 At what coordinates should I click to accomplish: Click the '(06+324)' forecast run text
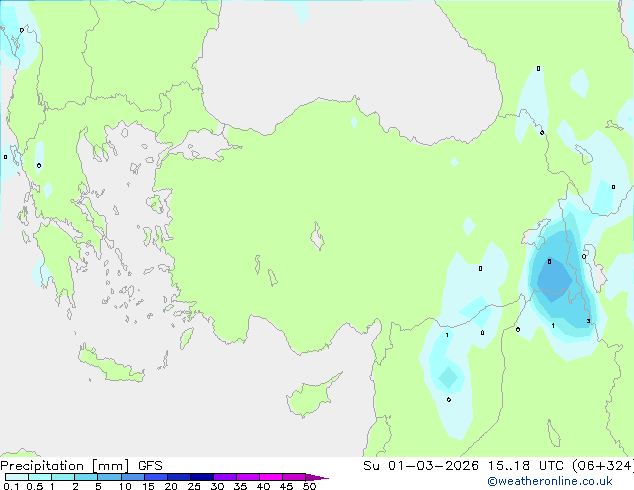(x=602, y=466)
